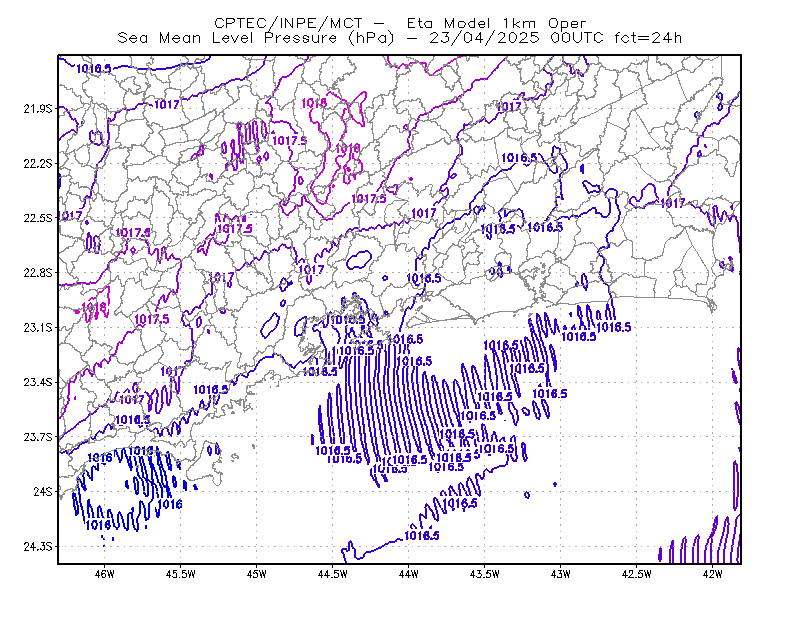Click the 46W longitude axis label
The width and height of the screenshot is (800, 618).
coord(105,574)
